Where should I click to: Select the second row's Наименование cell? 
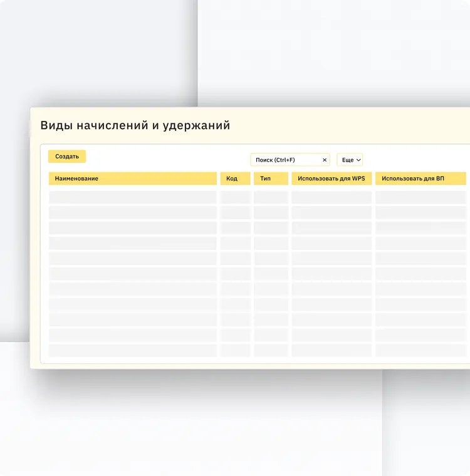tap(133, 212)
